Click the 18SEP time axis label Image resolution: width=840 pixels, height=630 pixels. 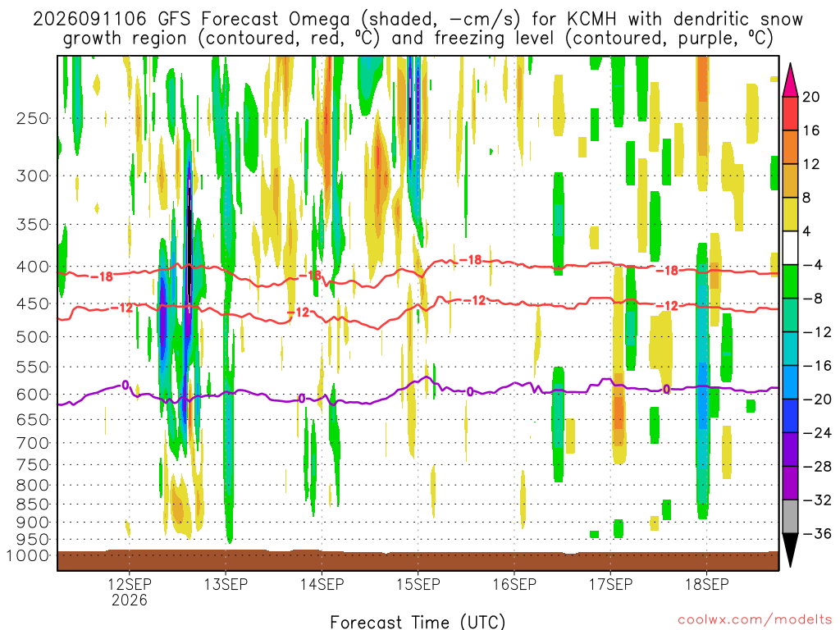tap(706, 584)
